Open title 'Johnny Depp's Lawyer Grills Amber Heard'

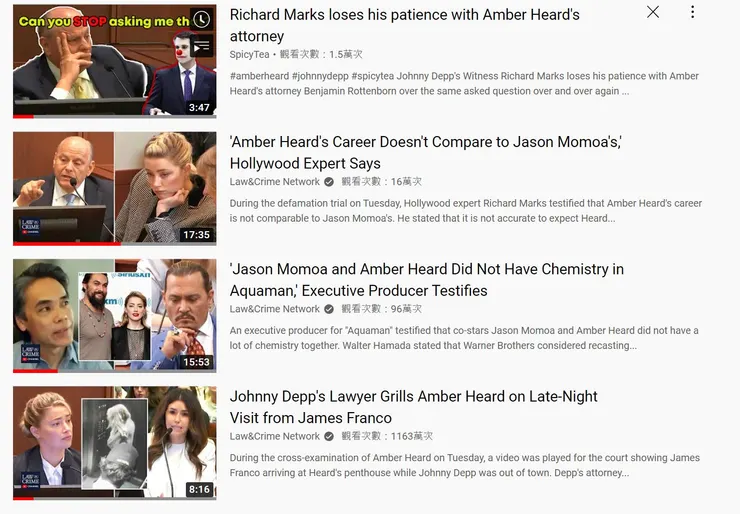pos(413,407)
